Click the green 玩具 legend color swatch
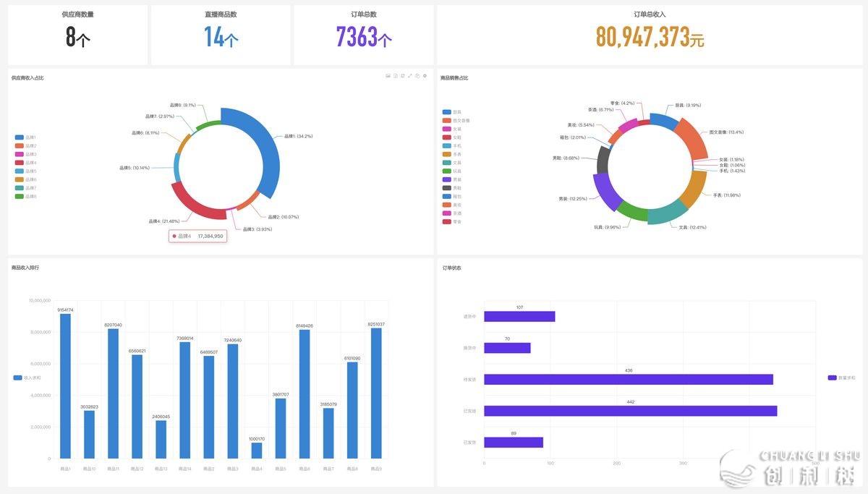The height and width of the screenshot is (494, 868). coord(446,171)
